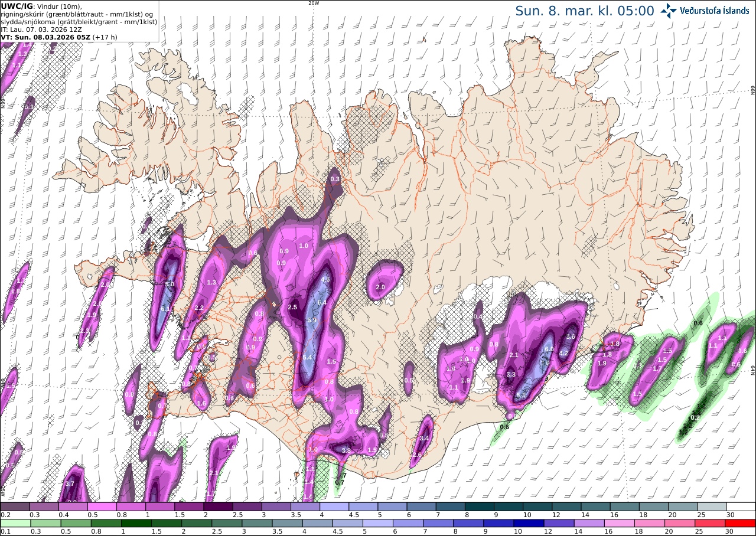This screenshot has width=756, height=536.
Task: Click the 'Veðurstofa Íslands' logo text
Action: point(715,11)
